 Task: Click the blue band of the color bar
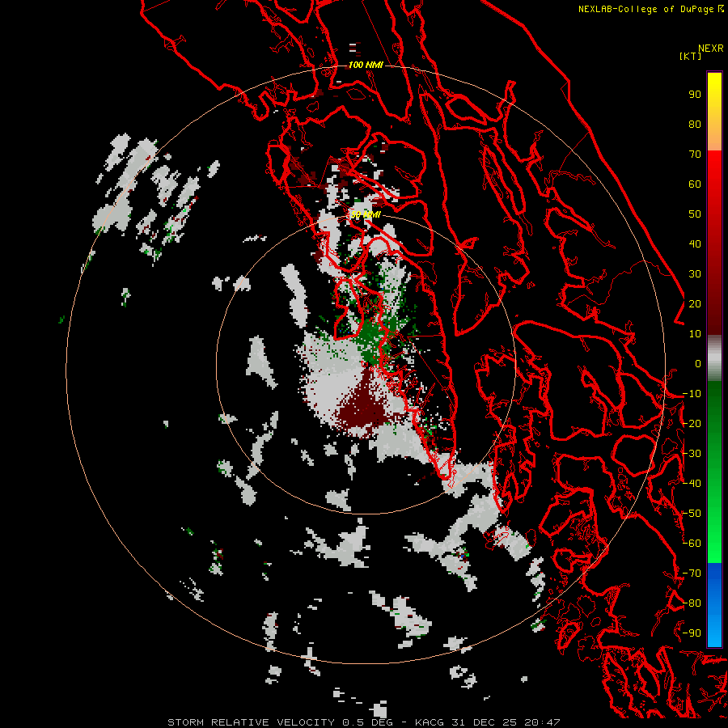[x=714, y=604]
